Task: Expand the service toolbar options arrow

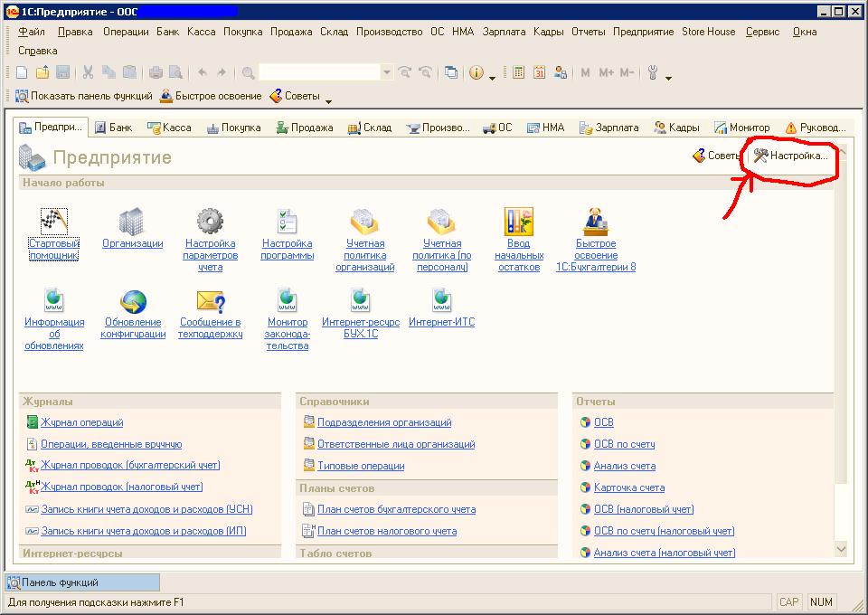Action: tap(668, 78)
